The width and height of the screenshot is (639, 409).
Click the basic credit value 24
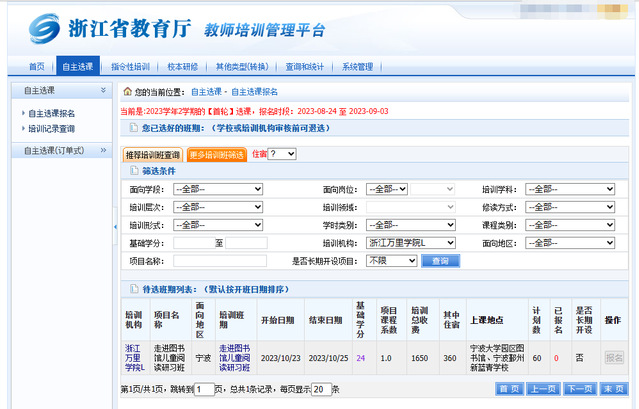(361, 358)
